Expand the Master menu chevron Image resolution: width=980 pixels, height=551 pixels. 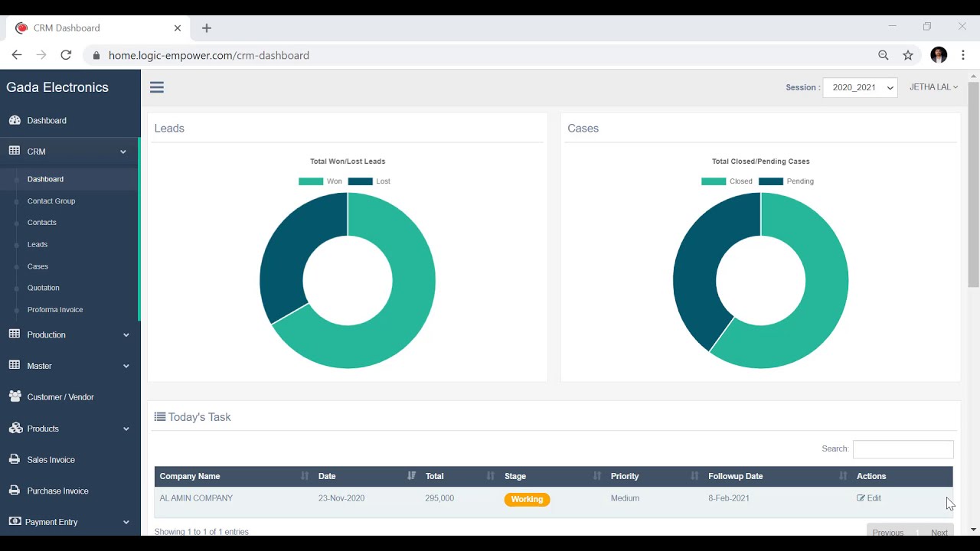pos(126,366)
